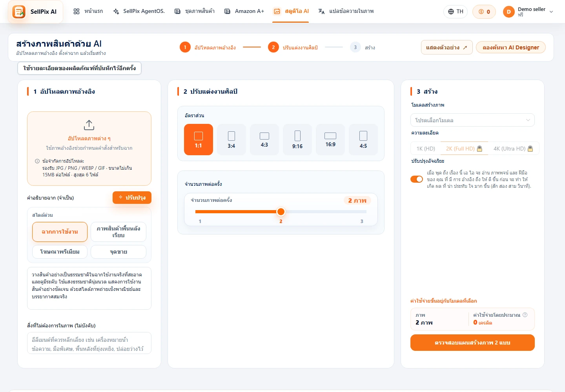
Task: Select the 1:1 aspect ratio
Action: [x=199, y=140]
